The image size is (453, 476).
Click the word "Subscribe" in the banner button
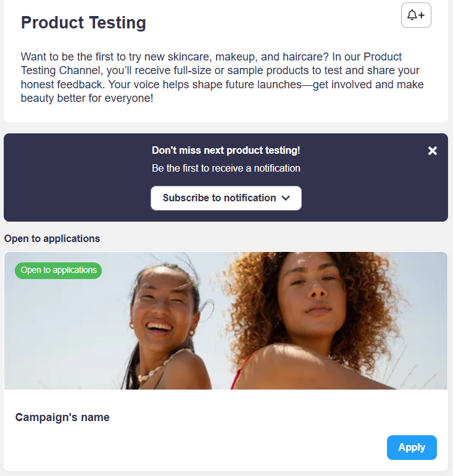tap(185, 198)
